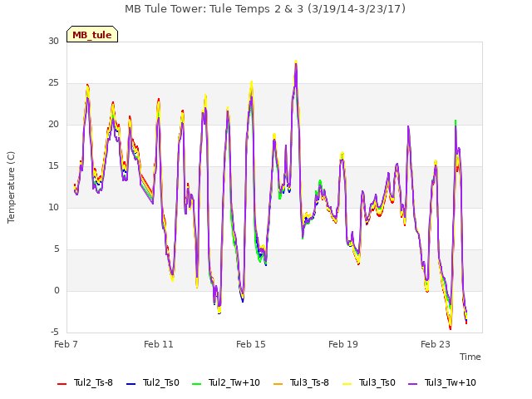532x399 pixels.
Task: Click the chart title text
Action: (265, 9)
